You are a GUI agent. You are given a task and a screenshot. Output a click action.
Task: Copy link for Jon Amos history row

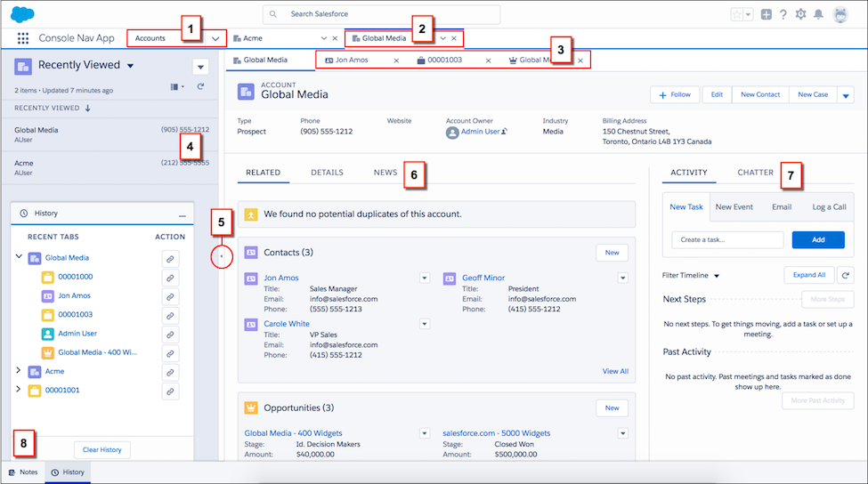[x=171, y=296]
